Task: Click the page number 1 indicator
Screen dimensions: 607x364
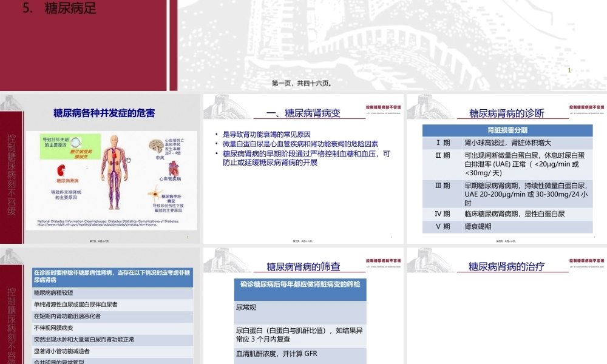Action: 569,71
